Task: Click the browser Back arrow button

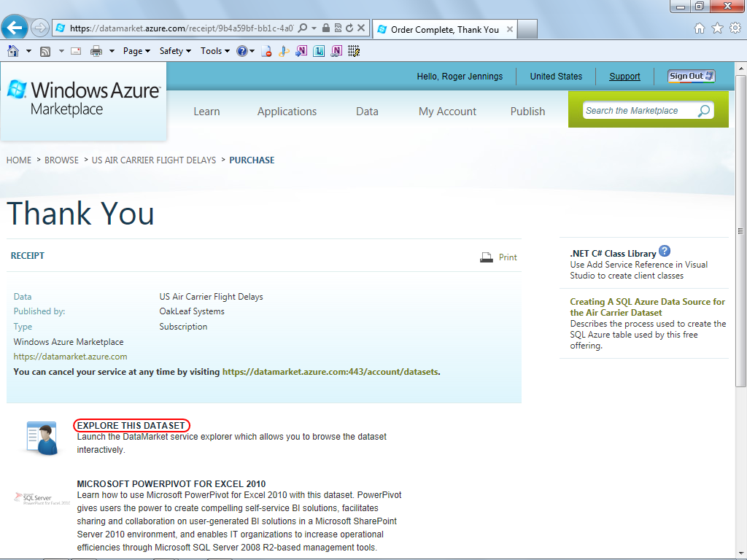Action: pos(15,28)
